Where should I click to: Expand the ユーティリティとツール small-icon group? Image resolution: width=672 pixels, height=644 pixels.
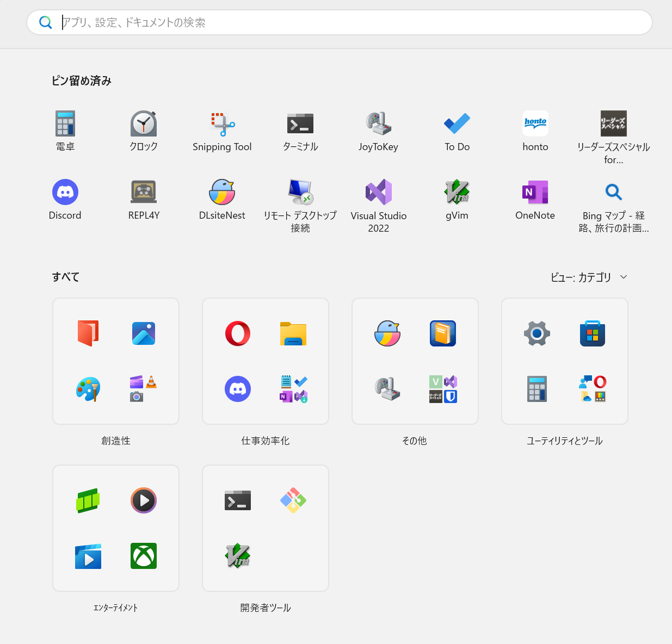[x=593, y=389]
